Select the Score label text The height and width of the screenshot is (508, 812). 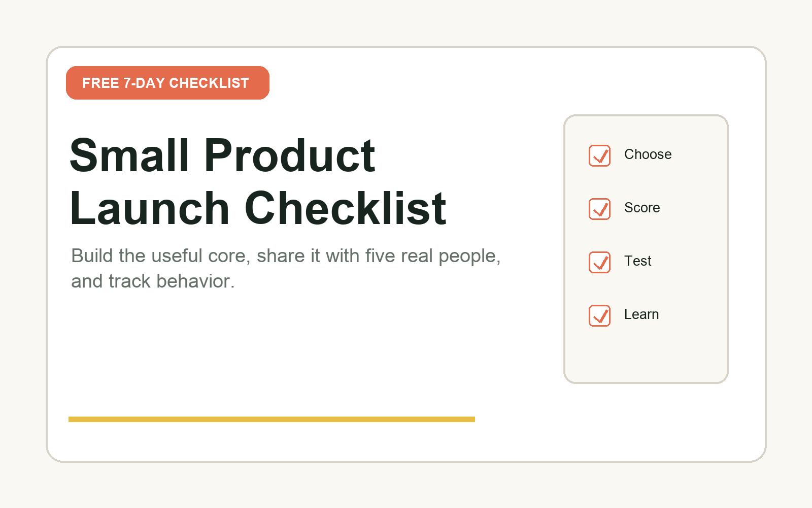[x=642, y=208]
